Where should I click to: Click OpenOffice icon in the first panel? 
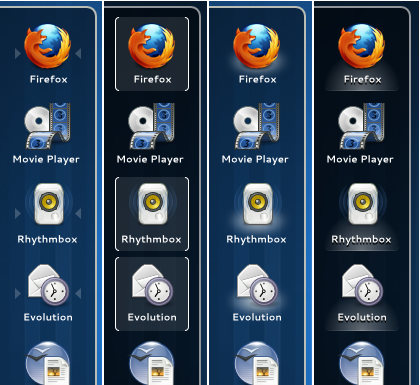tap(48, 363)
